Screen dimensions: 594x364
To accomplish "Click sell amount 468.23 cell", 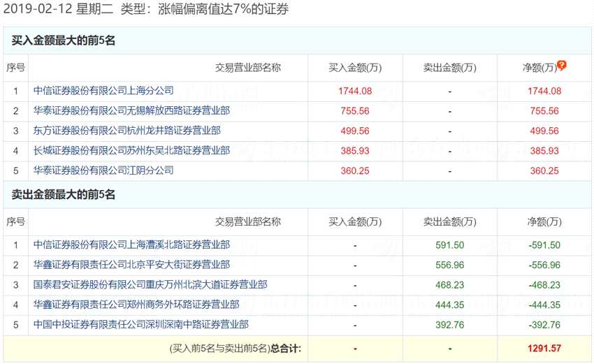I will click(x=449, y=285).
